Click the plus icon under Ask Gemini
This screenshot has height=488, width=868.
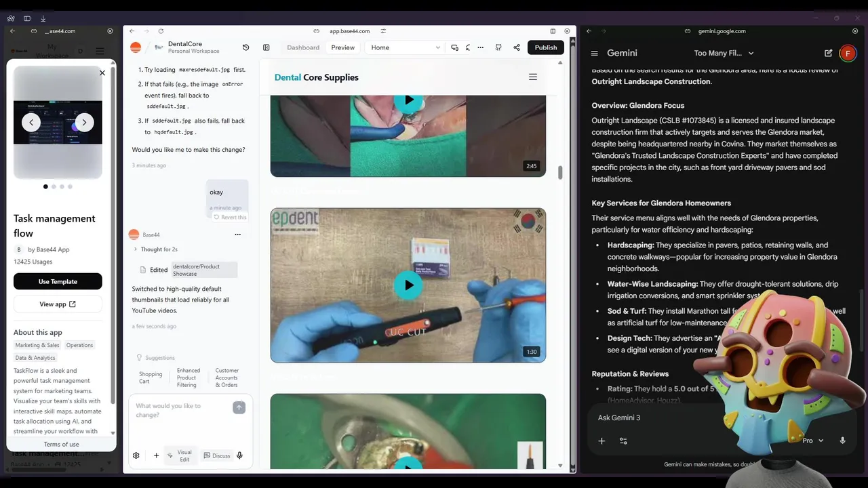[x=601, y=441]
